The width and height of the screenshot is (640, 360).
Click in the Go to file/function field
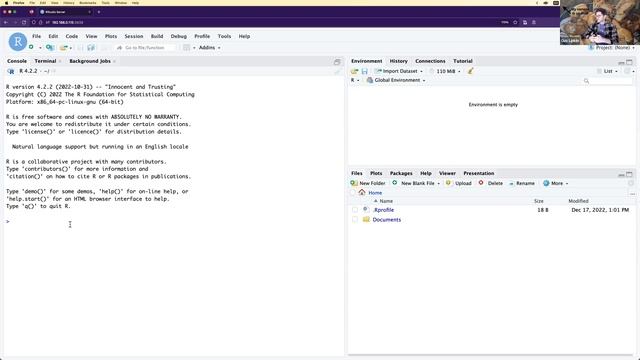point(145,48)
